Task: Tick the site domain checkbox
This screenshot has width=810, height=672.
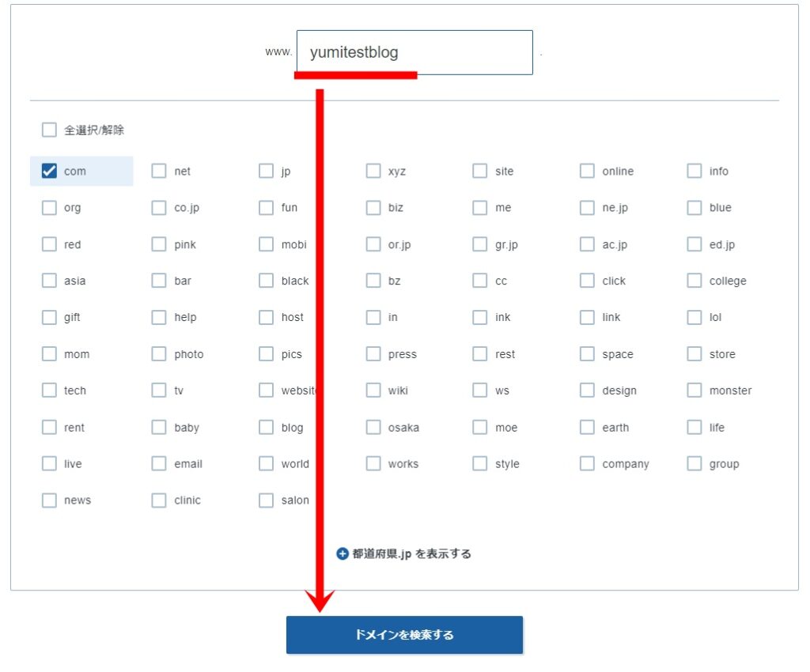Action: click(x=480, y=172)
